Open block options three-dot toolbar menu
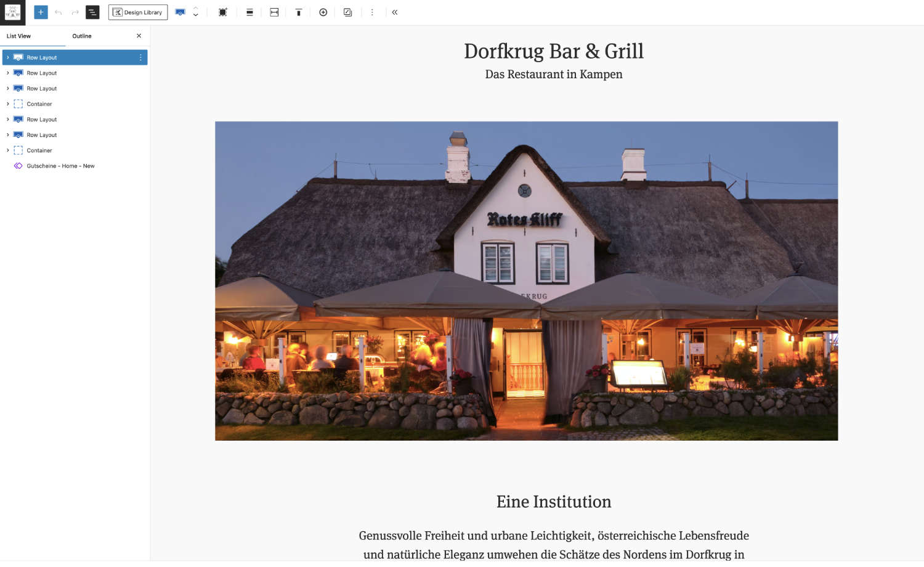Image resolution: width=924 pixels, height=567 pixels. (372, 12)
